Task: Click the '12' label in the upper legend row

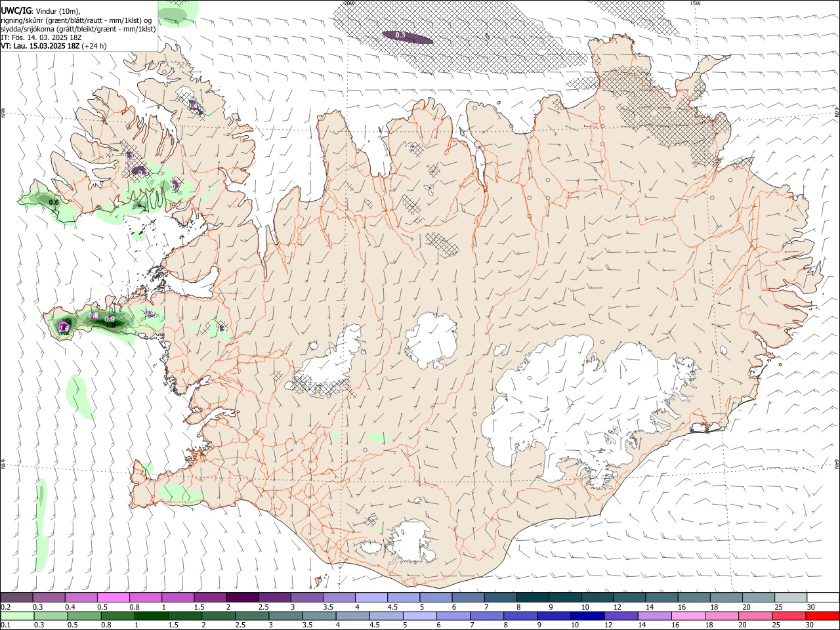Action: [617, 607]
